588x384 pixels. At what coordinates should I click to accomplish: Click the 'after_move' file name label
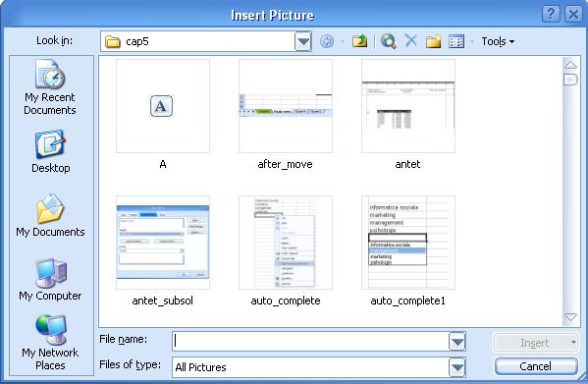[286, 164]
